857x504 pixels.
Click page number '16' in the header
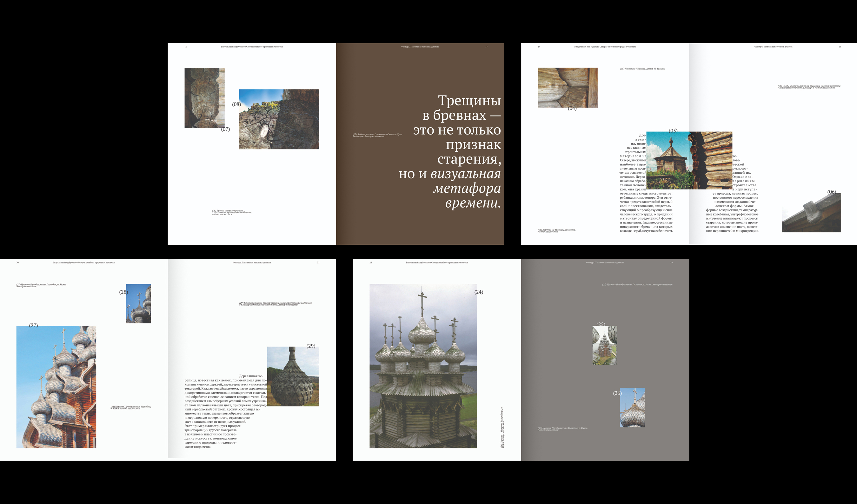(x=186, y=47)
